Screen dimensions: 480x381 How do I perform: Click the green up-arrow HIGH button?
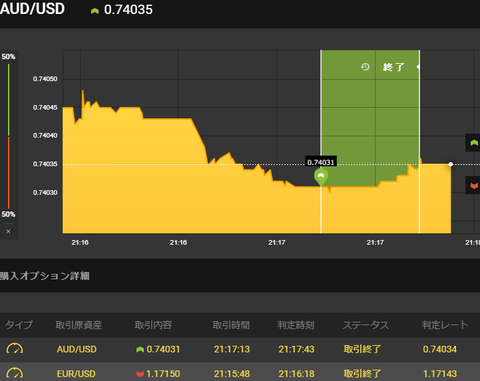click(473, 143)
